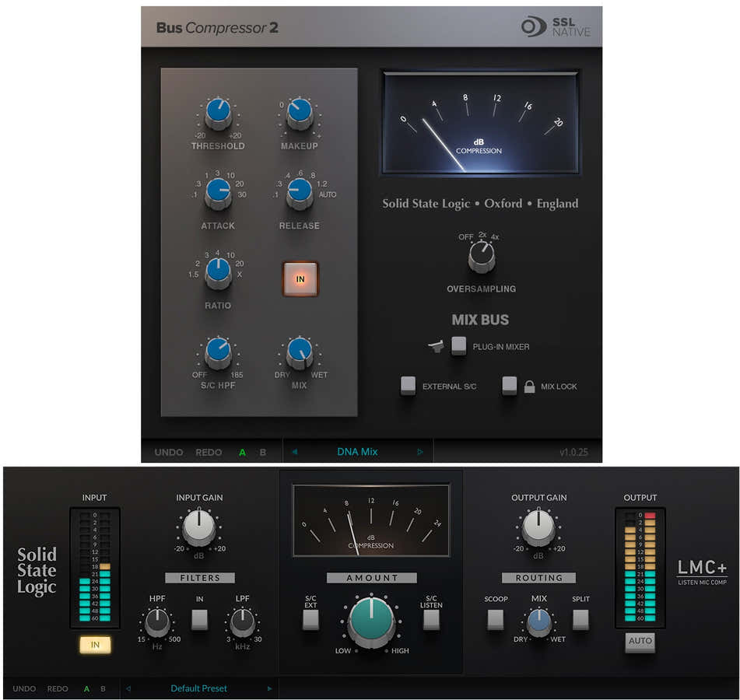Screen dimensions: 740x700
Task: Click UNDO in the LMC+ plugin
Action: pos(24,688)
